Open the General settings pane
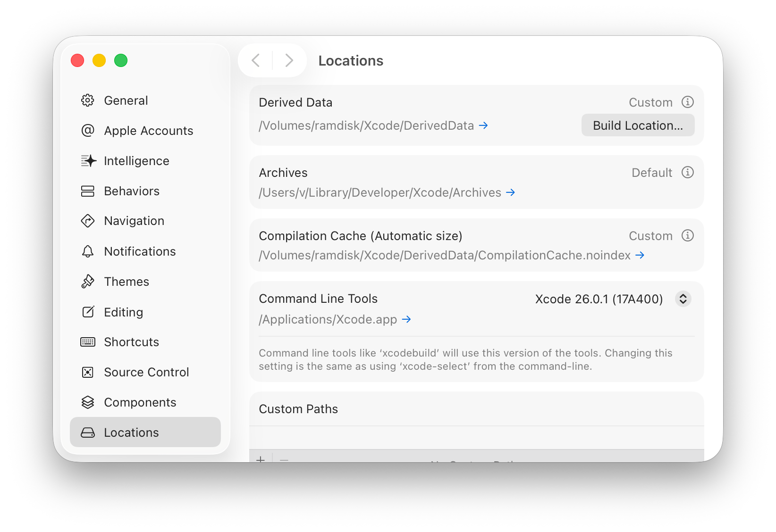The height and width of the screenshot is (532, 776). point(126,100)
